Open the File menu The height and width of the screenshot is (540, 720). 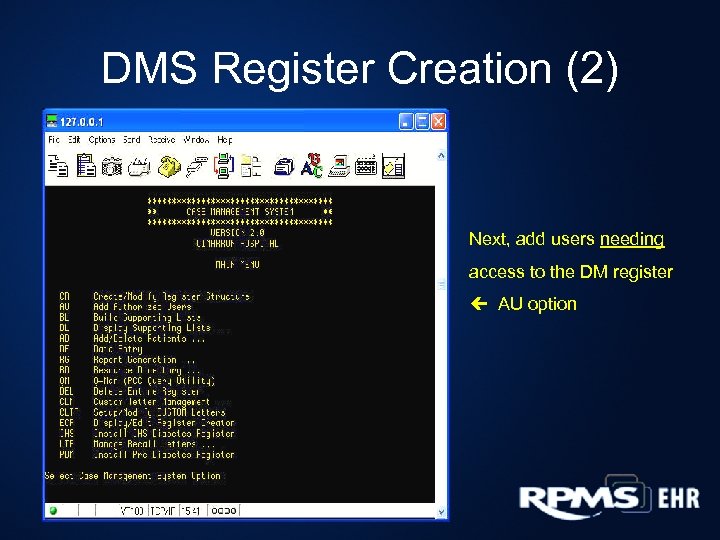[x=54, y=140]
